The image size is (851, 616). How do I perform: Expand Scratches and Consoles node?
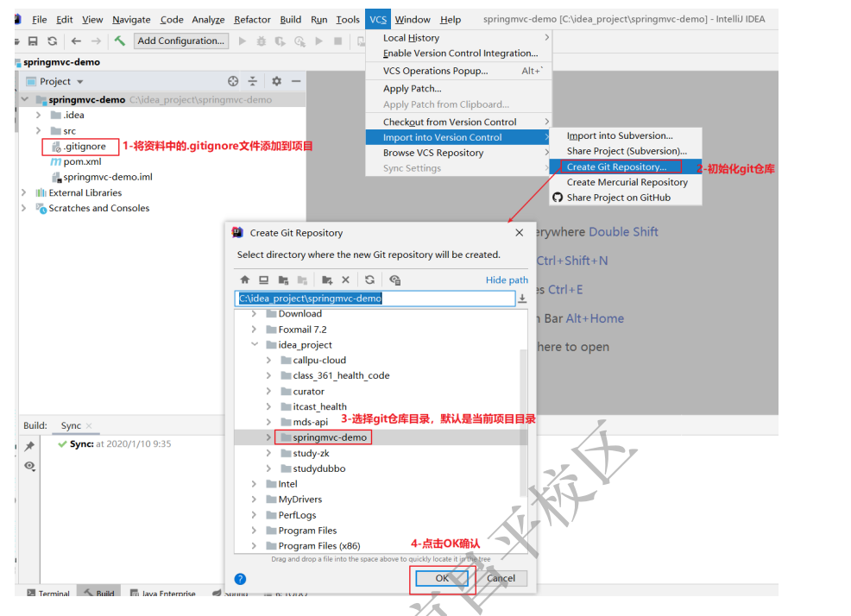(23, 208)
